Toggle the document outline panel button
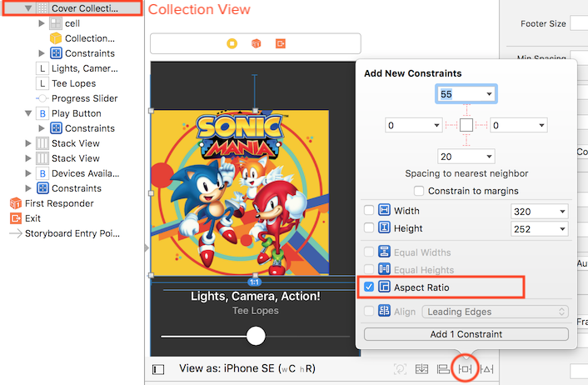The height and width of the screenshot is (385, 588). pos(158,370)
